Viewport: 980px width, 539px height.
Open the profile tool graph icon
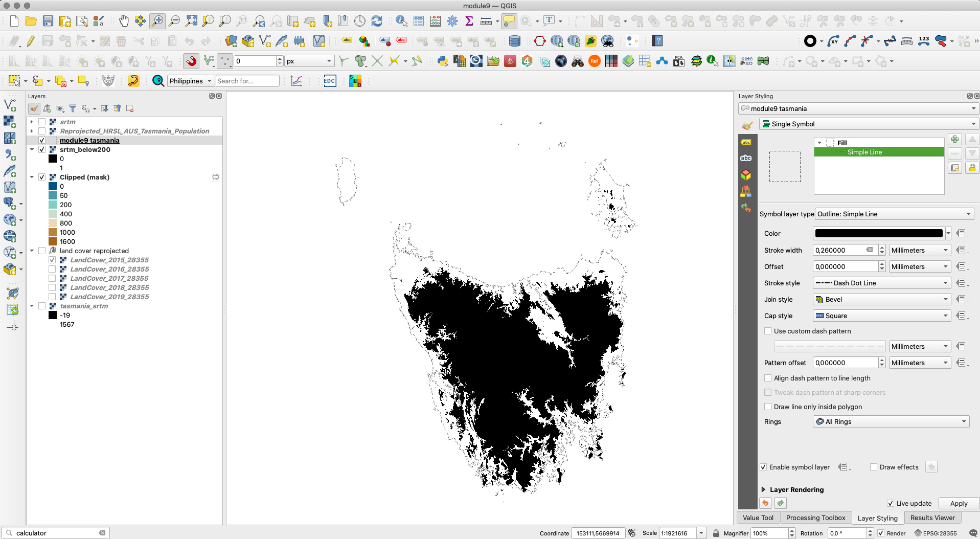coord(297,81)
